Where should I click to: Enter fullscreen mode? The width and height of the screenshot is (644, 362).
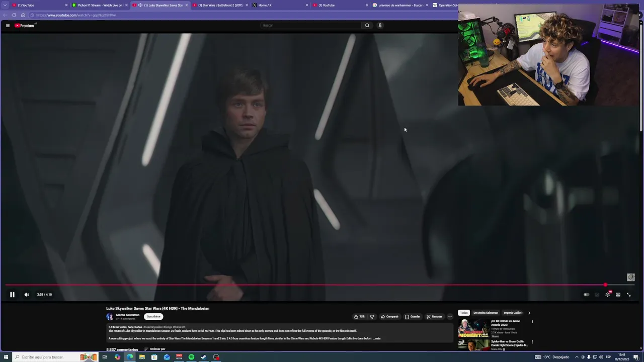click(x=628, y=295)
